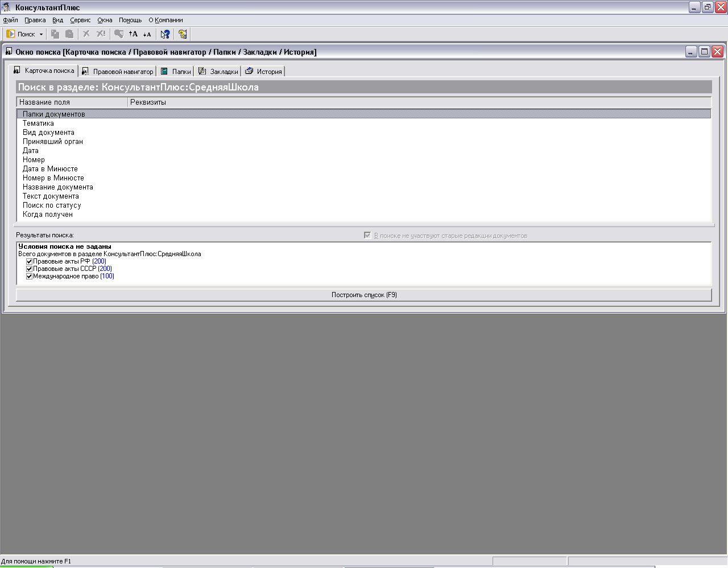Click the Реквизиты column header
The height and width of the screenshot is (568, 728).
point(420,102)
